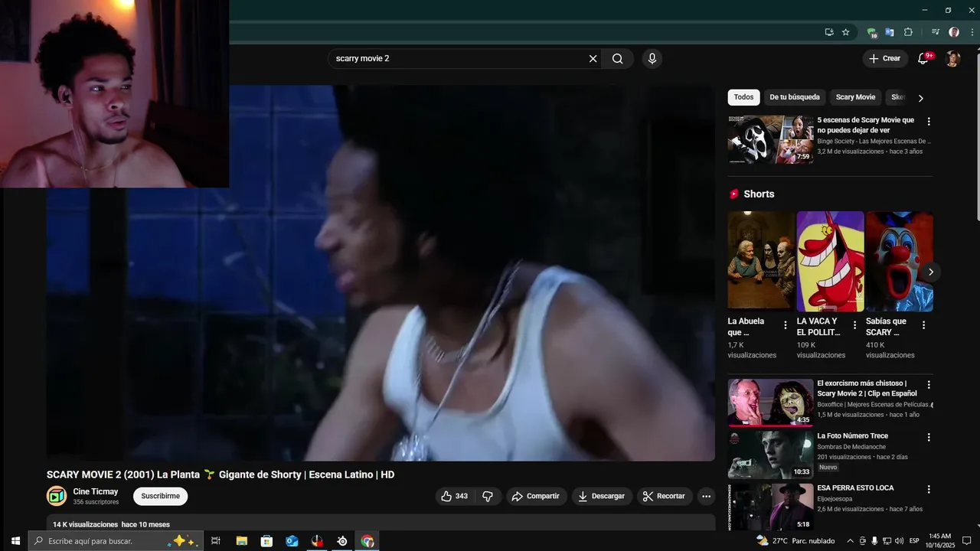Click the Crear button
The height and width of the screenshot is (551, 980).
point(885,58)
